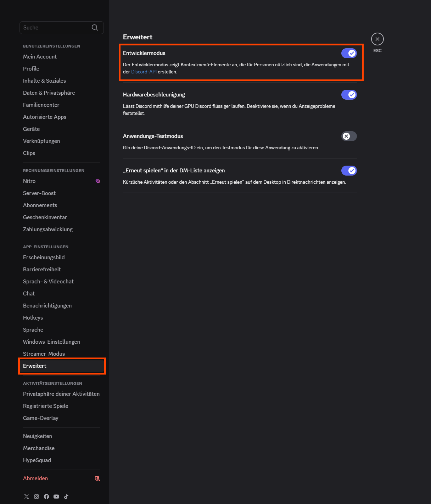This screenshot has width=431, height=504.
Task: Open Discord's Instagram page icon
Action: (37, 497)
